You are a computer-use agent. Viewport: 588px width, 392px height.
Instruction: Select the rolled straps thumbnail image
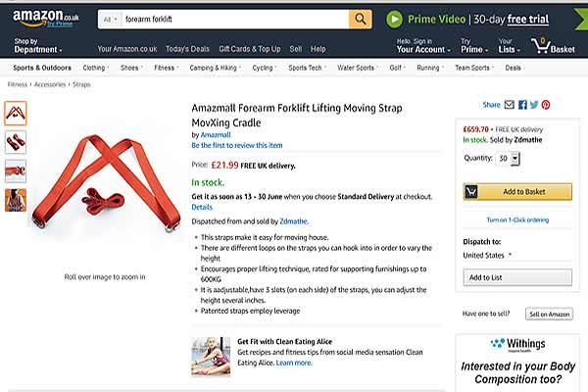[x=16, y=142]
